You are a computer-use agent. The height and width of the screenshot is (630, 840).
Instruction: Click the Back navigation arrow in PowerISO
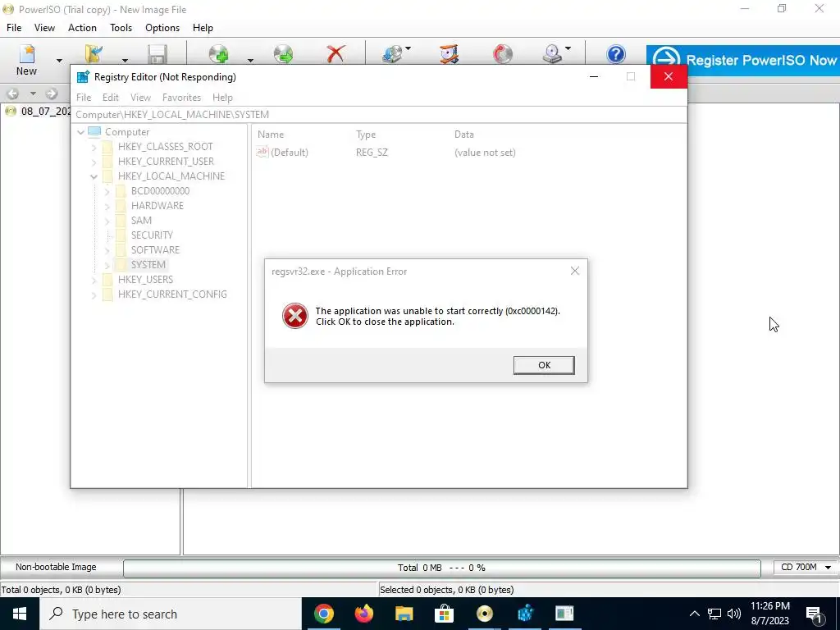(13, 94)
